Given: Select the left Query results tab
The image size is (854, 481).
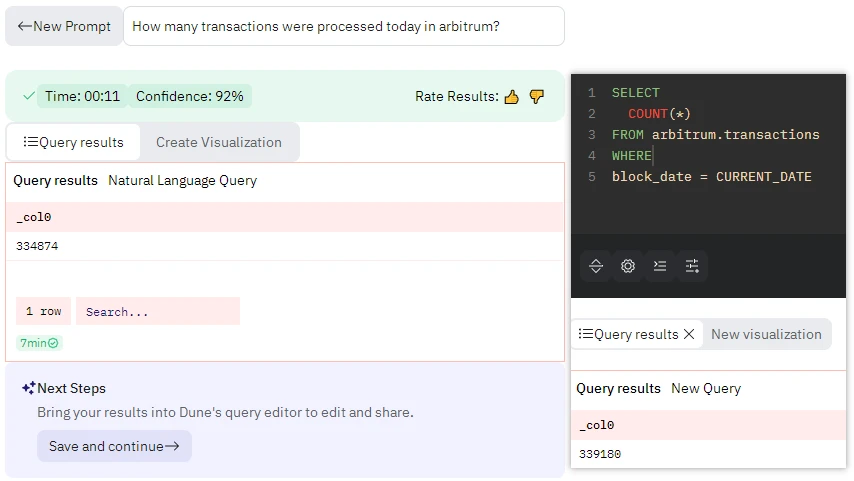Looking at the screenshot, I should click(x=74, y=142).
